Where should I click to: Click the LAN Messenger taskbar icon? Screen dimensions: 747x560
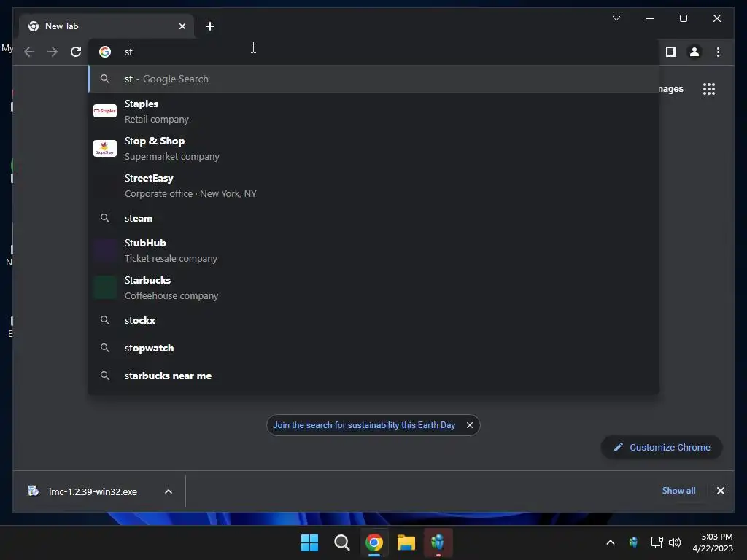click(438, 542)
